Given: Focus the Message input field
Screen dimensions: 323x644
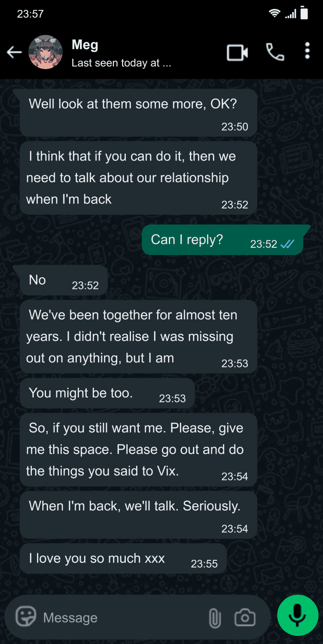Looking at the screenshot, I should click(x=120, y=618).
